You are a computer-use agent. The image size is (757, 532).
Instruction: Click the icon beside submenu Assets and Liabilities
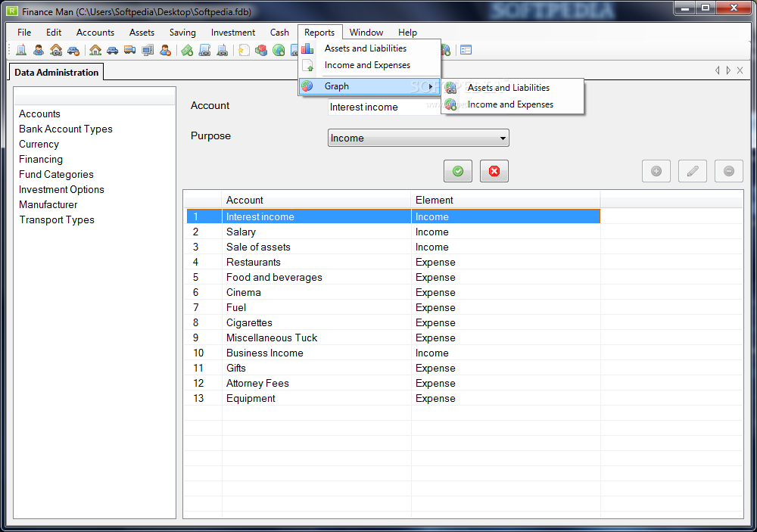(451, 88)
